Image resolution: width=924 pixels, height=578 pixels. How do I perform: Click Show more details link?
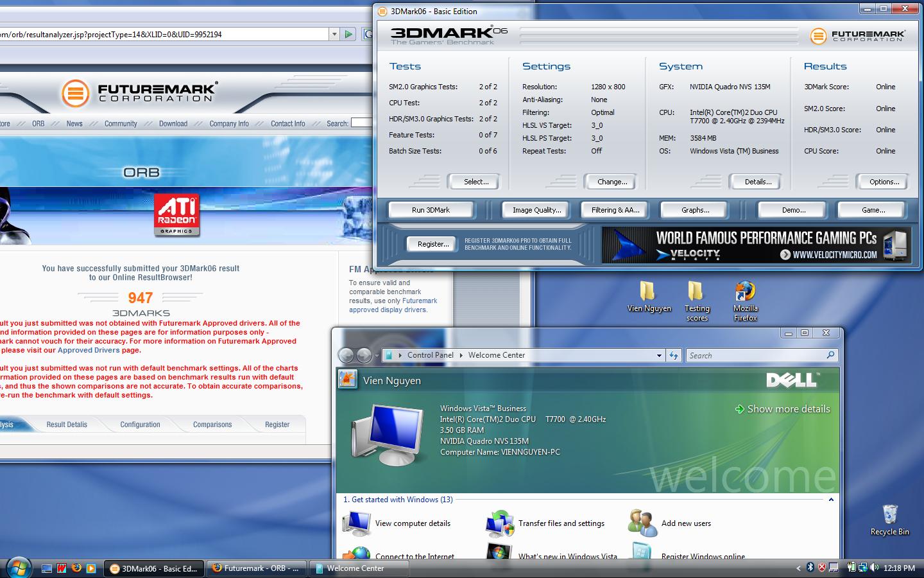(x=782, y=409)
